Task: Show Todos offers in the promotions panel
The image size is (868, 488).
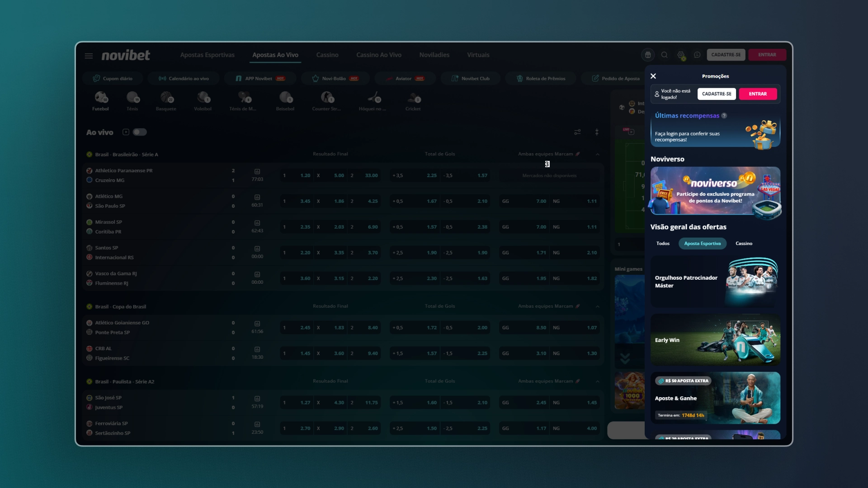Action: coord(663,244)
